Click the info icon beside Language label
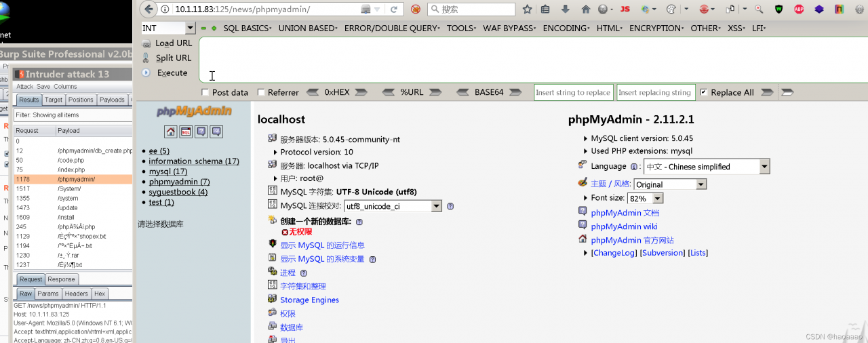 pos(635,167)
